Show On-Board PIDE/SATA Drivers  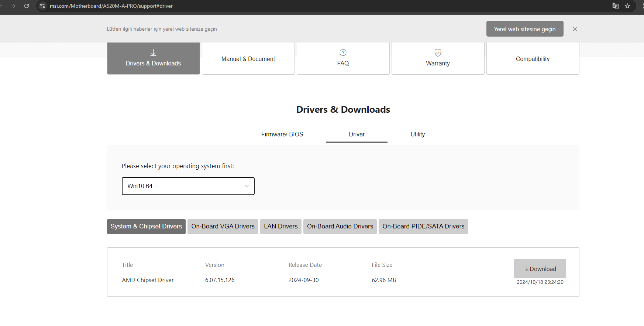pyautogui.click(x=423, y=227)
